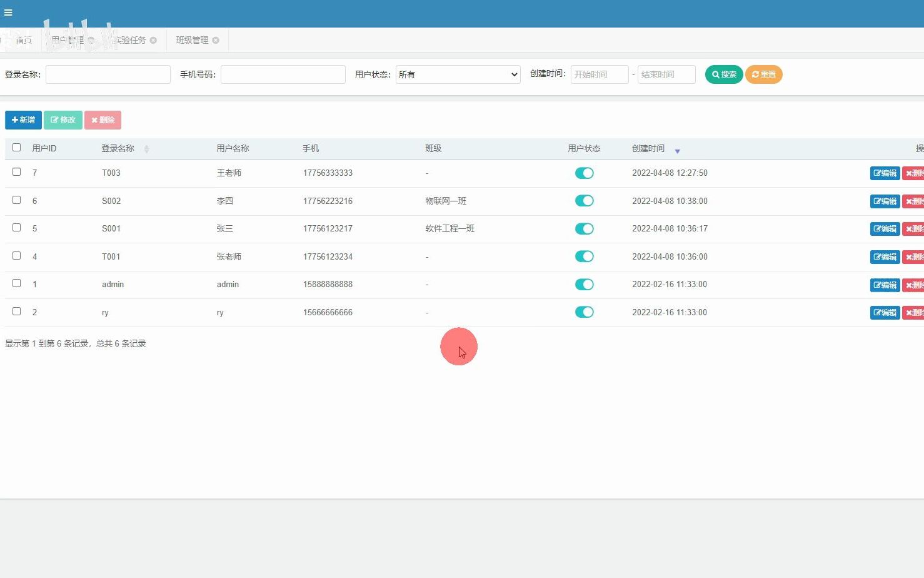Click class cell 物联网一班
Screen dimensions: 924x578
pos(446,201)
